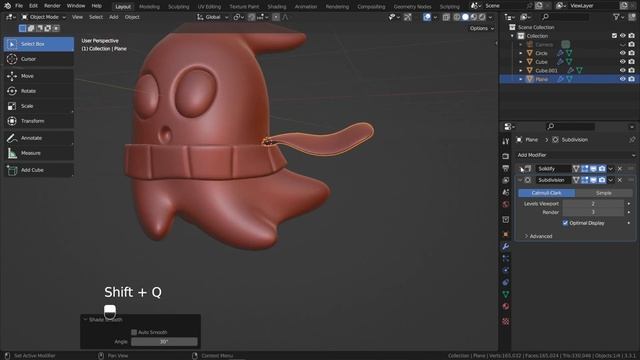
Task: Disable Plane object in renders
Action: click(x=631, y=79)
